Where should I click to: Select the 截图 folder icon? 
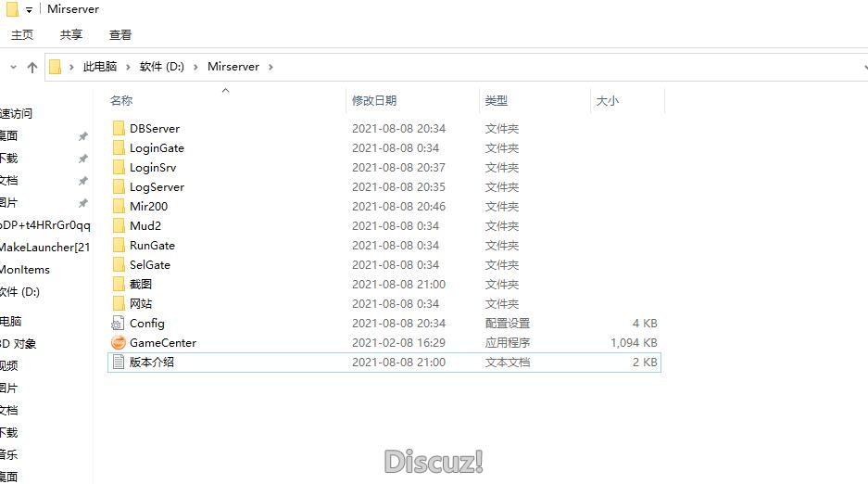click(119, 284)
